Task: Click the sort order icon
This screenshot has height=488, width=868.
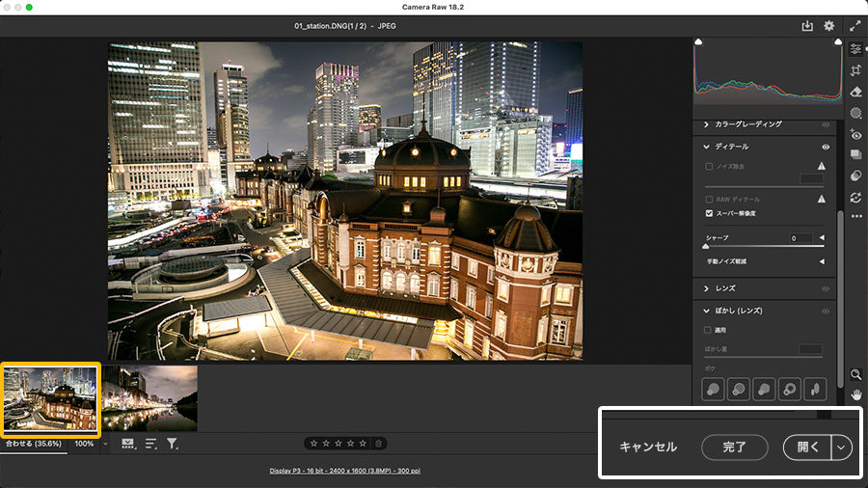Action: 150,444
